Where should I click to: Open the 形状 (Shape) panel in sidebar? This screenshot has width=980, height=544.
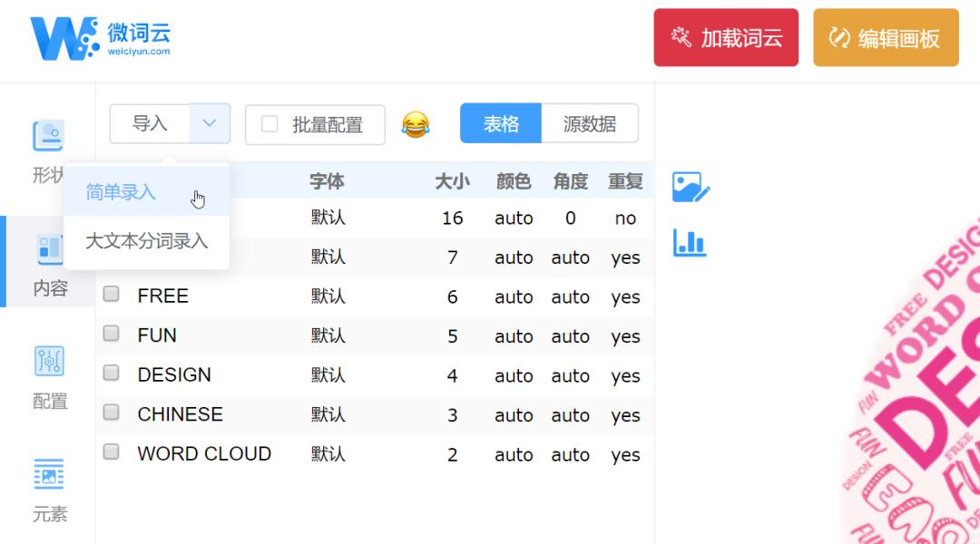(x=47, y=145)
